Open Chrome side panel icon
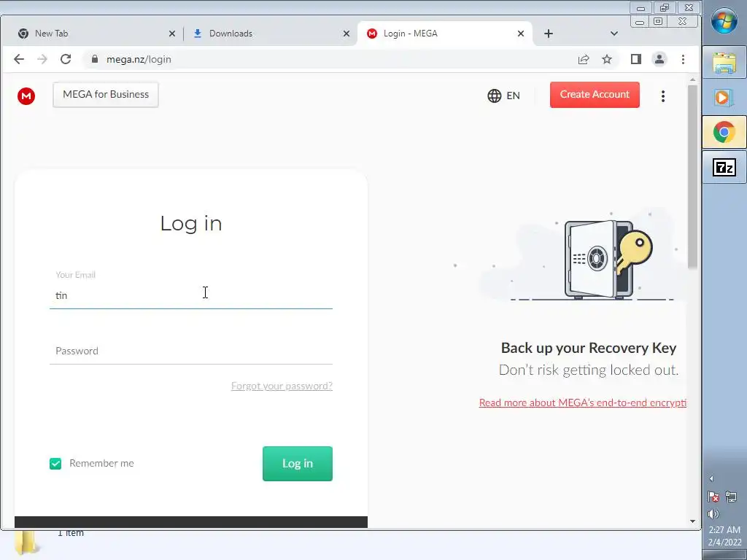This screenshot has width=747, height=560. pyautogui.click(x=635, y=59)
